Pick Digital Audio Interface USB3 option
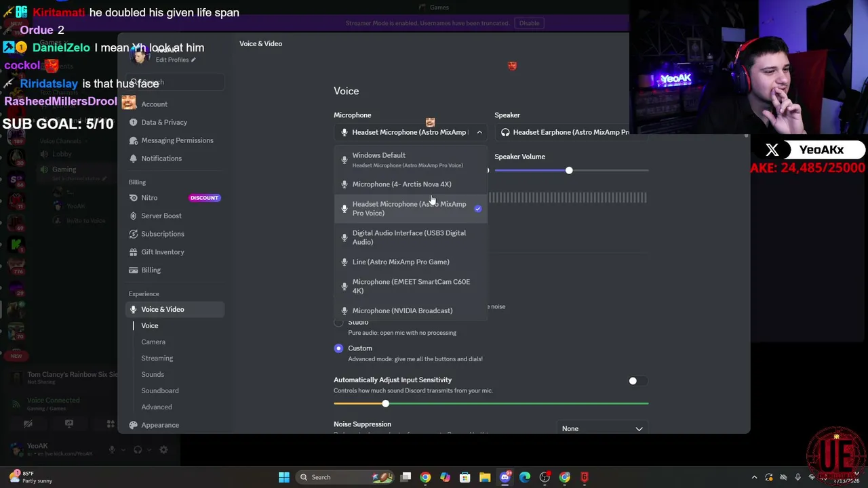Image resolution: width=868 pixels, height=488 pixels. coord(410,237)
